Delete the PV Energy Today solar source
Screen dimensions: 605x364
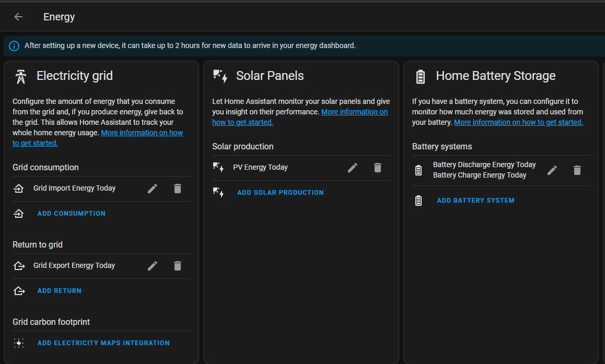(378, 167)
